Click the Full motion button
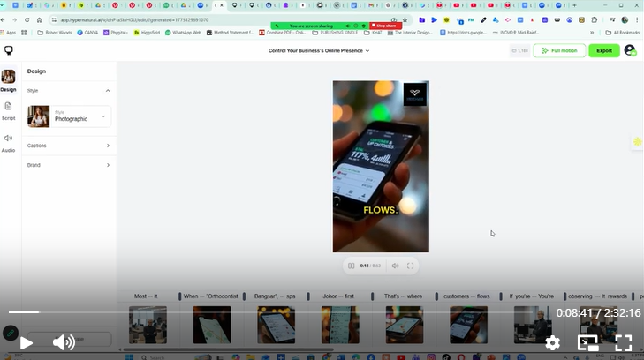This screenshot has width=644, height=360. click(x=559, y=51)
